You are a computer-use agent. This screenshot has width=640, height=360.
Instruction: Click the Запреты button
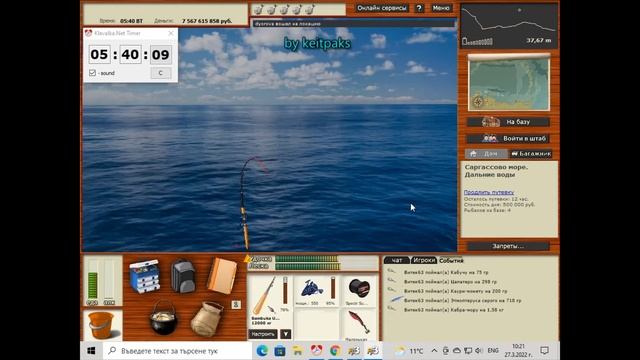pyautogui.click(x=508, y=246)
